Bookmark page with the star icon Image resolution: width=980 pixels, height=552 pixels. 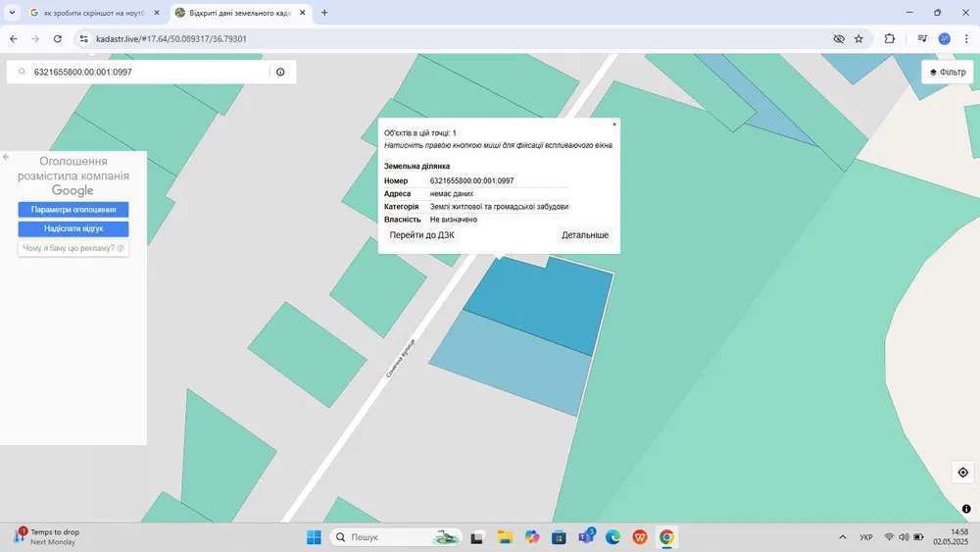click(858, 38)
